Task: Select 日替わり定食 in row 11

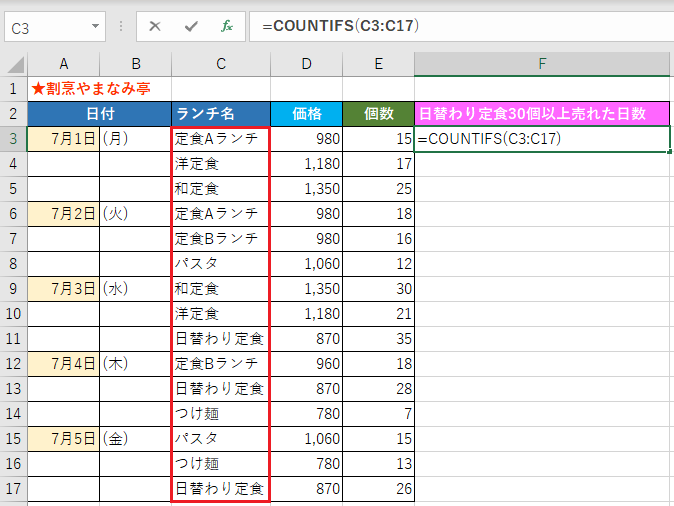Action: 221,339
